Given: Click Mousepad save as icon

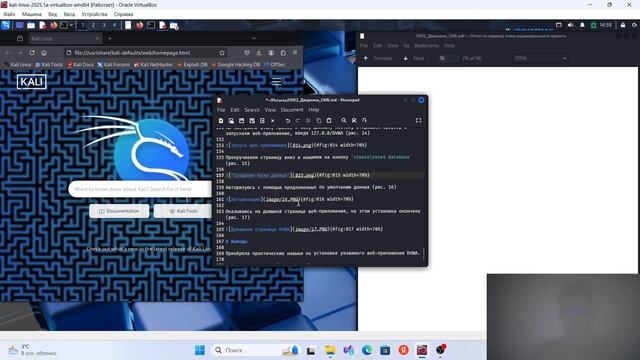Looking at the screenshot, I should pyautogui.click(x=252, y=120).
